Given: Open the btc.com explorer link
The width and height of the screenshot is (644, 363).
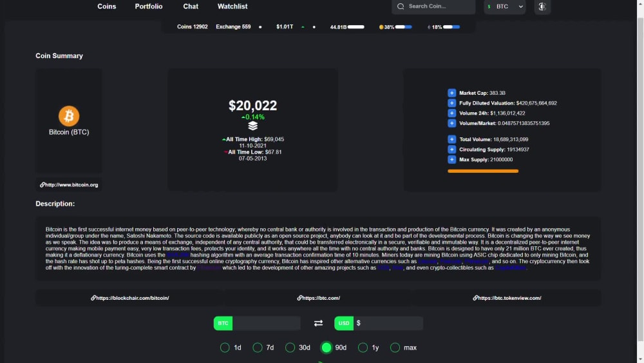Looking at the screenshot, I should [318, 298].
